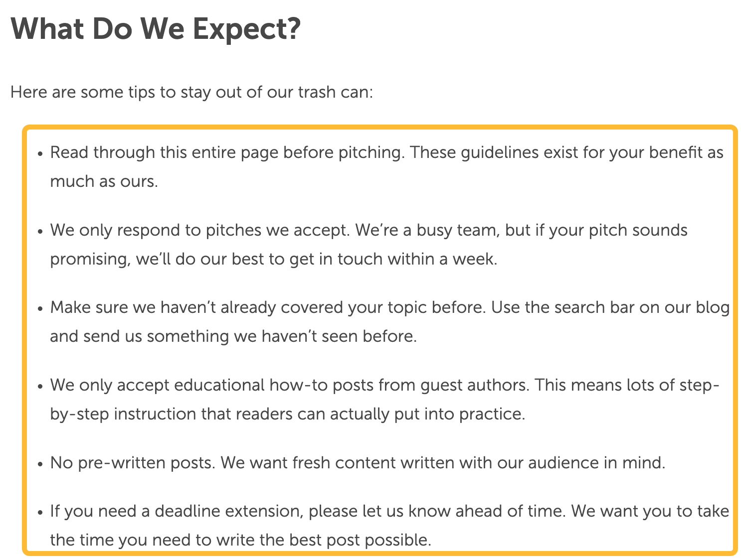Click the 'What Do We Expect?' heading
This screenshot has height=560, width=741.
click(156, 29)
